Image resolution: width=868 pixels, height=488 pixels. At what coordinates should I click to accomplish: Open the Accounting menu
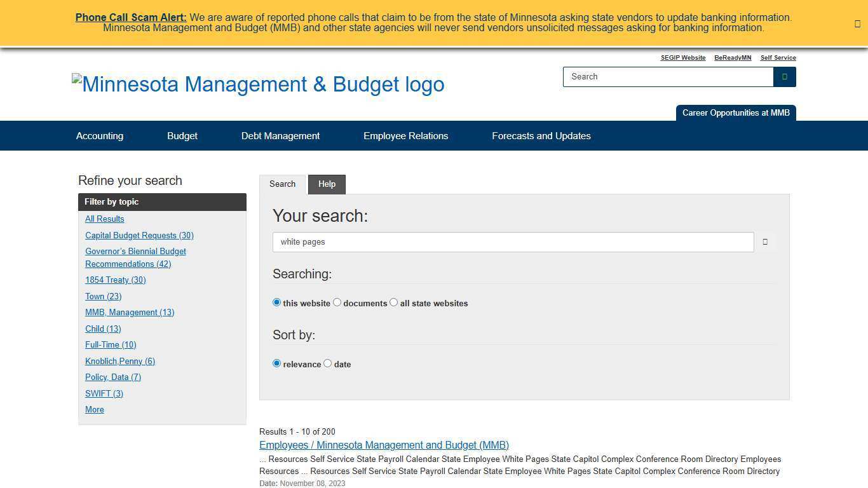(x=99, y=135)
